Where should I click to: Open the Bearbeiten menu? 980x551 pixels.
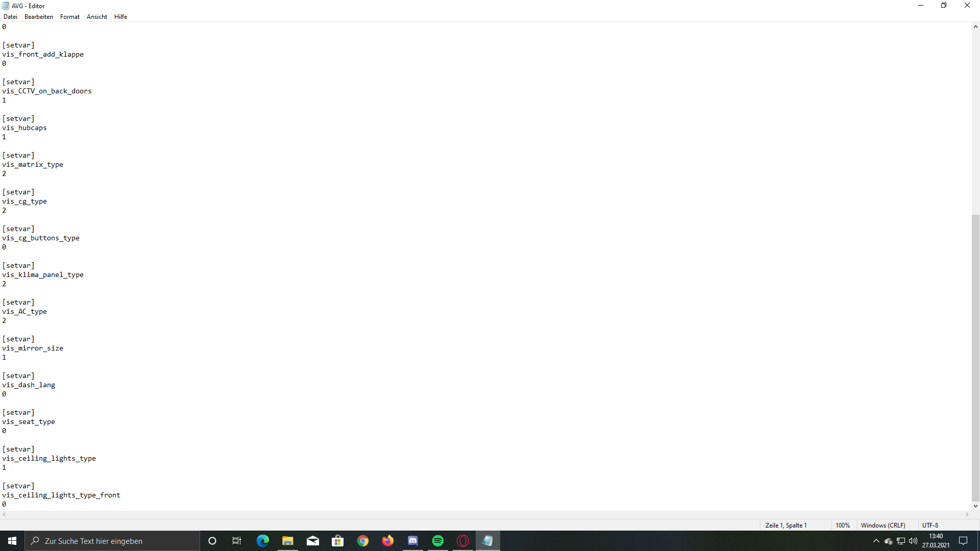point(39,17)
